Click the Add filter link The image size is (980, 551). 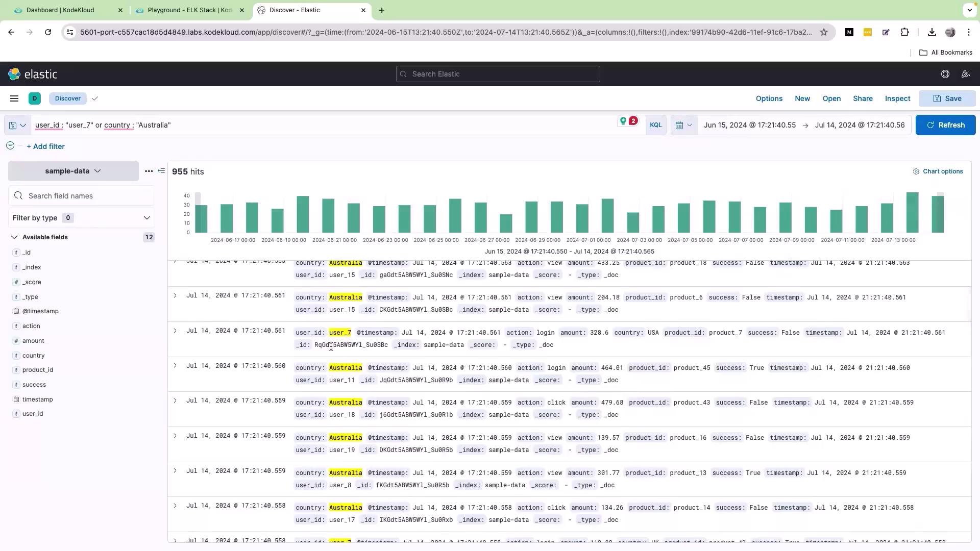[45, 146]
